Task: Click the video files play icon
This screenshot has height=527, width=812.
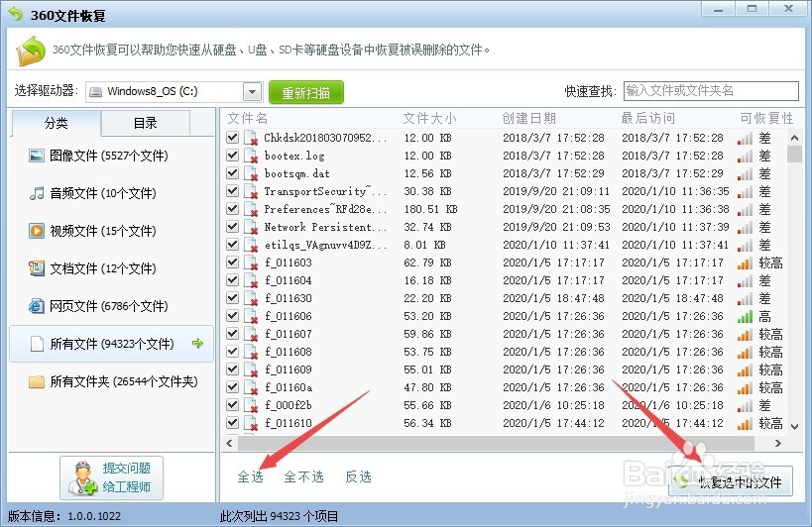Action: (x=37, y=231)
